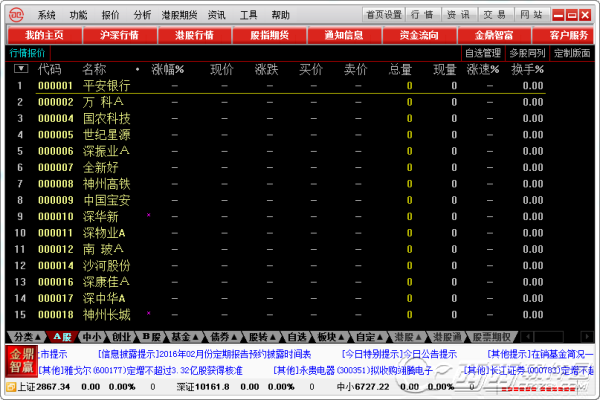600x400 pixels.
Task: Expand the 债券 tab menu
Action: click(x=223, y=337)
